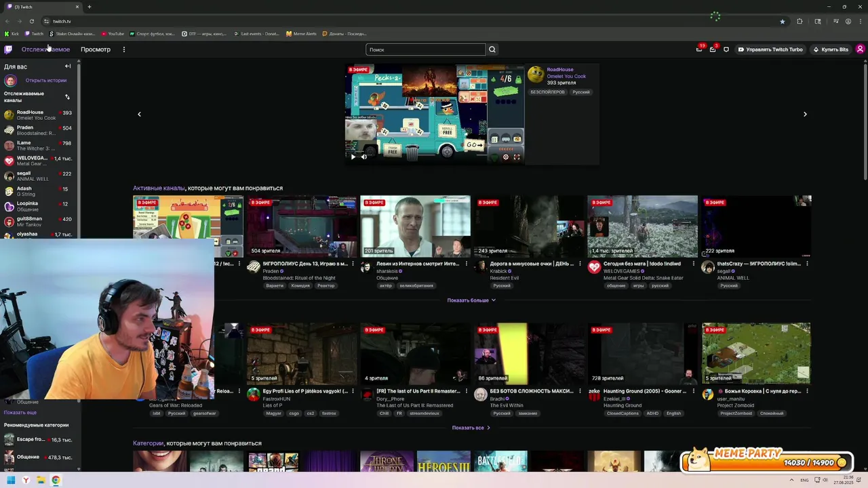Click 'Omelet You Cook' game link in featured

(x=566, y=76)
